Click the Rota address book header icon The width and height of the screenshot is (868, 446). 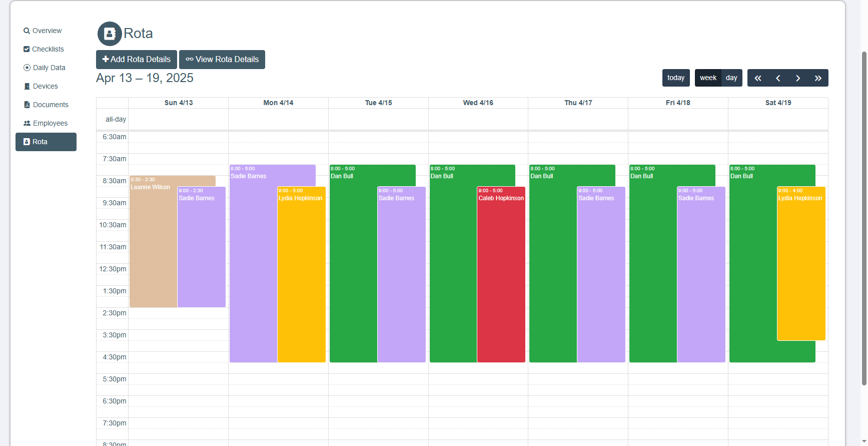click(x=110, y=34)
